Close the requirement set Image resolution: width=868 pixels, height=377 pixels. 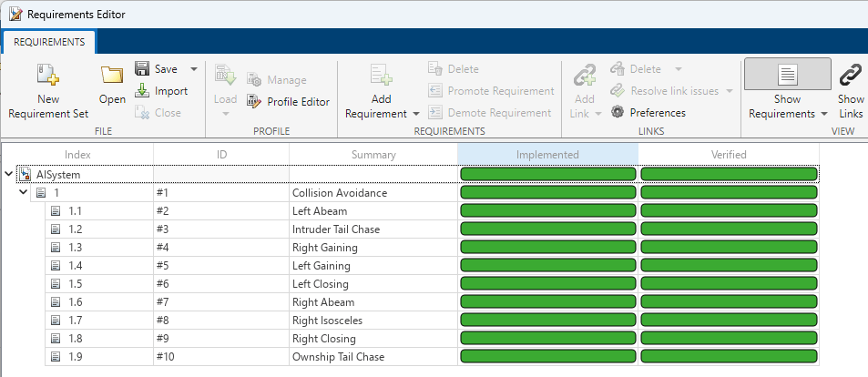(158, 113)
